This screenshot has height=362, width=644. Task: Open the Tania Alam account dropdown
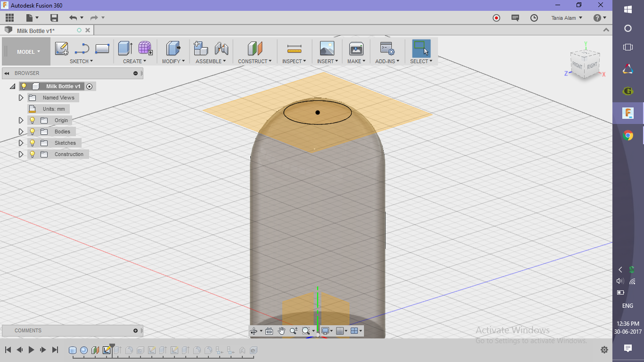(567, 18)
